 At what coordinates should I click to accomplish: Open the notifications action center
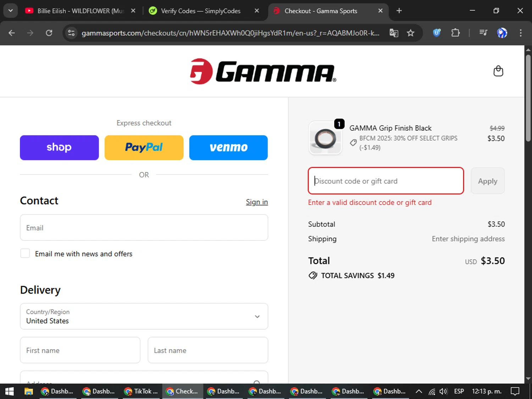(515, 392)
